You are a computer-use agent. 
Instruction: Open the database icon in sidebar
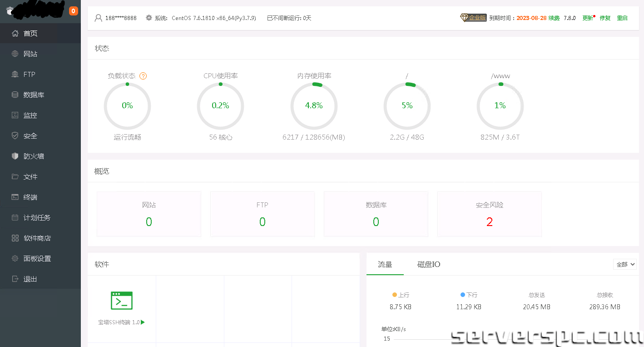[x=15, y=95]
